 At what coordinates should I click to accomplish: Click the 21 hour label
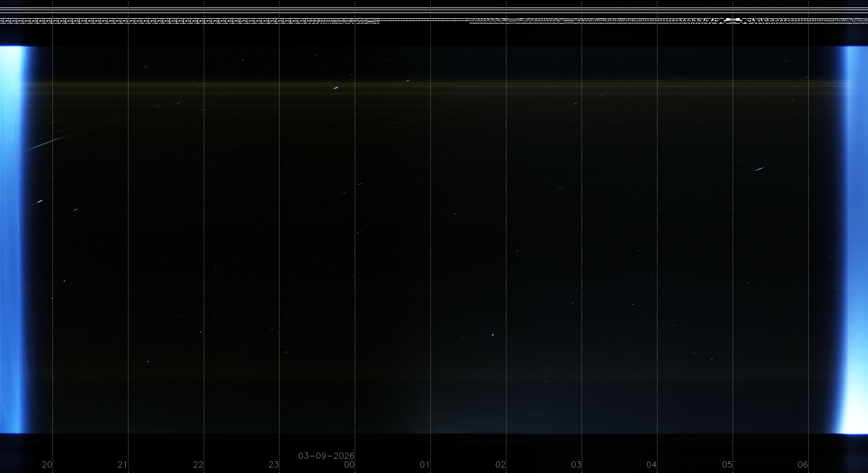point(123,465)
